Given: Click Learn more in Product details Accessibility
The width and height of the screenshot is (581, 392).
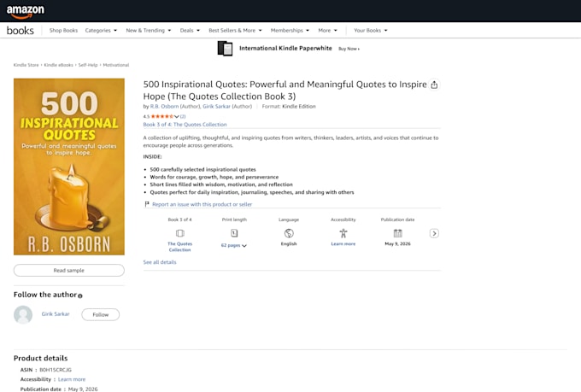Looking at the screenshot, I should click(x=72, y=379).
